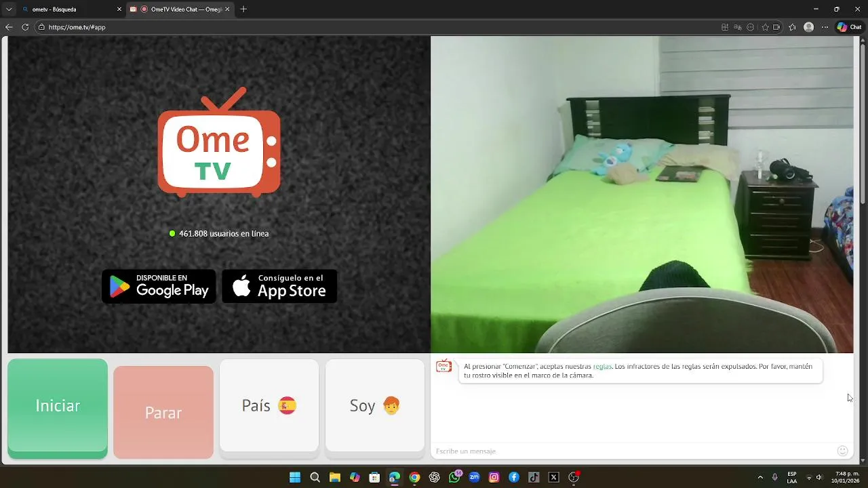The height and width of the screenshot is (488, 868).
Task: Click the Google Play download badge
Action: (159, 286)
